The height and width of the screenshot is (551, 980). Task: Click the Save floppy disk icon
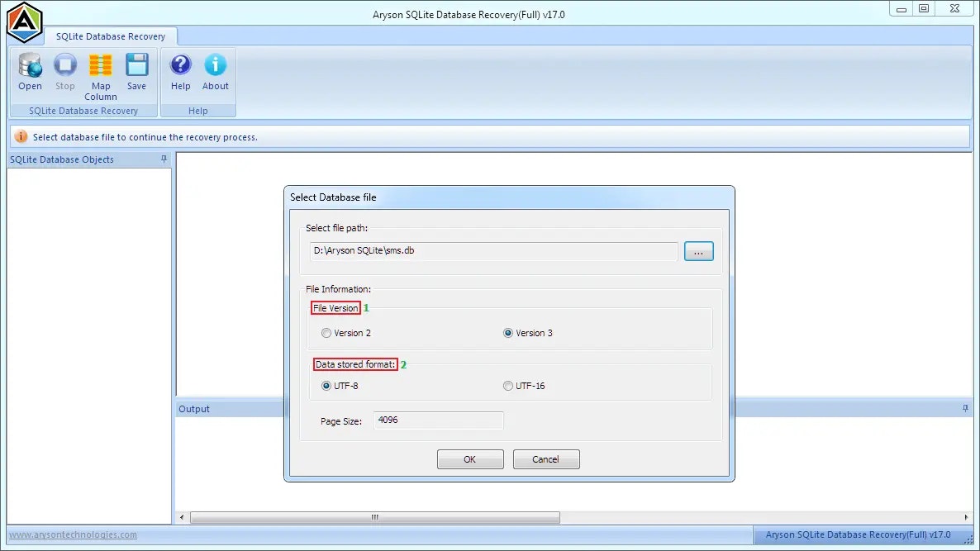pos(136,65)
